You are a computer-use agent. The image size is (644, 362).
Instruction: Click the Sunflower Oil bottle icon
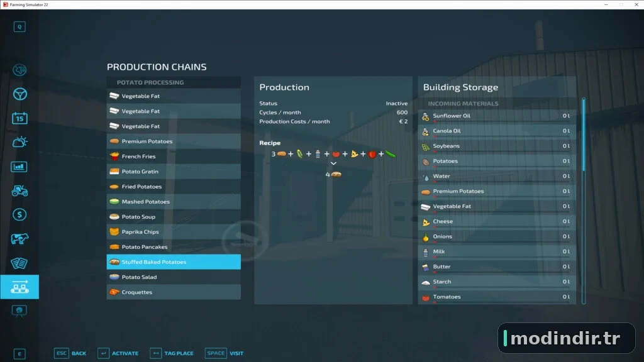[426, 116]
